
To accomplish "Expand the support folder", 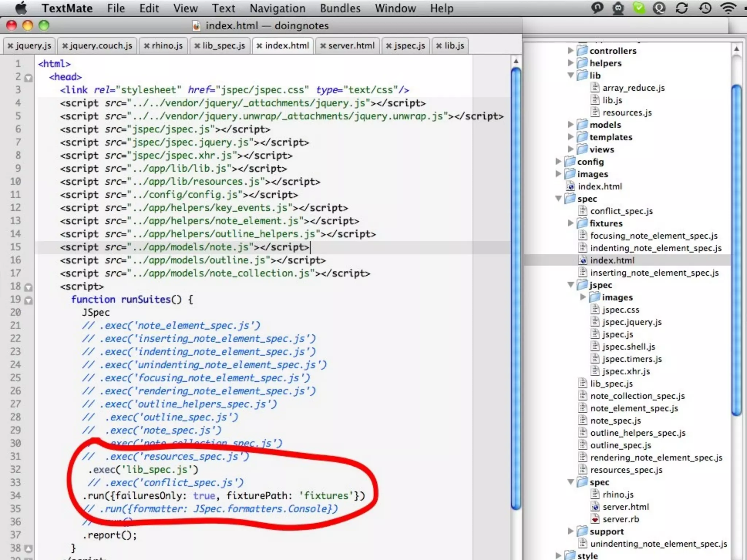I will (571, 531).
